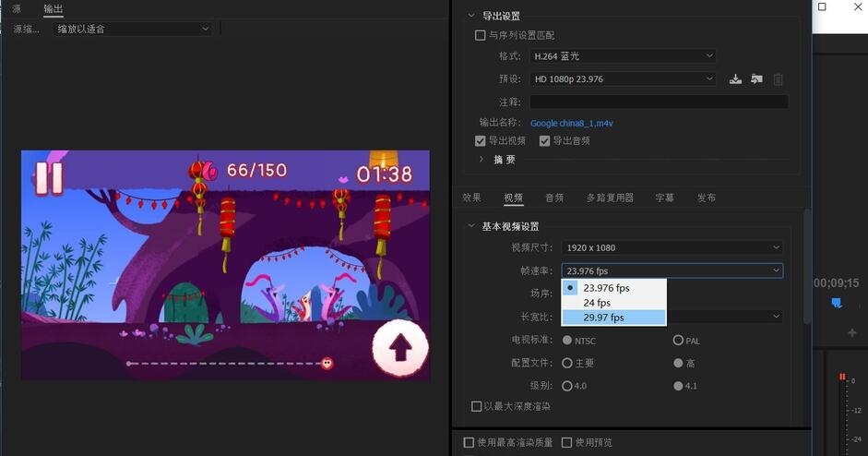Click the red clipping indicator on audio meter
The height and width of the screenshot is (456, 868).
click(842, 377)
